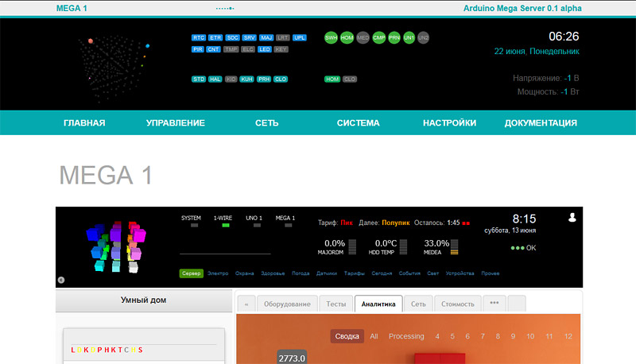This screenshot has width=636, height=364.
Task: Click the blue LED status badge
Action: pyautogui.click(x=265, y=49)
